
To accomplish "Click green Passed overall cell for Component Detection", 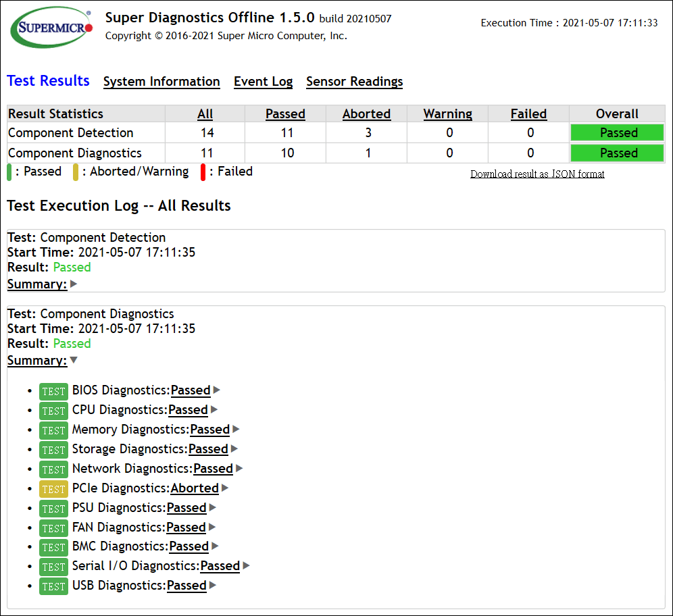I will tap(618, 133).
